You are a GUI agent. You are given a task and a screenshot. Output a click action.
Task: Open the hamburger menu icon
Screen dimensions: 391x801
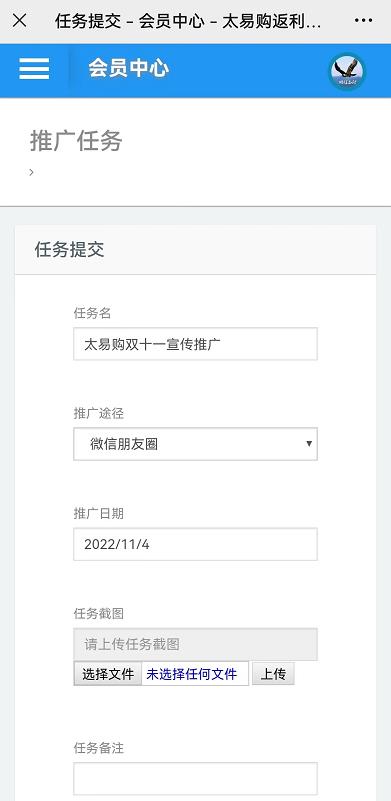click(34, 68)
